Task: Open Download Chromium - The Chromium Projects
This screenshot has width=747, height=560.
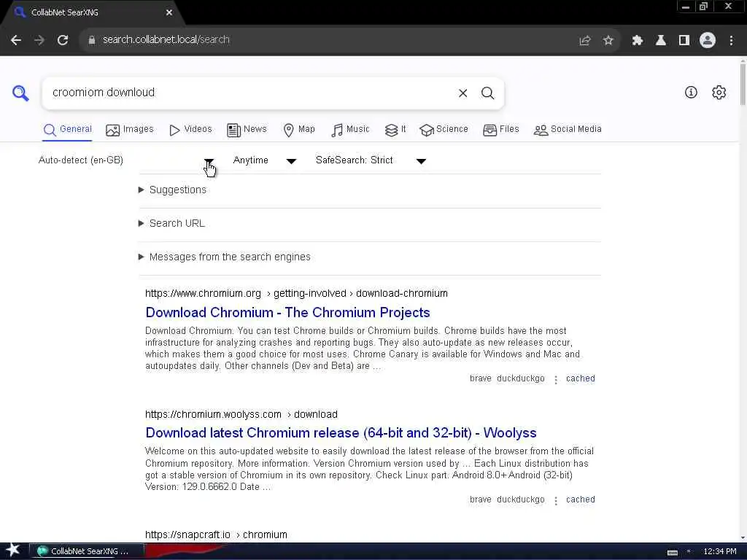Action: [287, 313]
